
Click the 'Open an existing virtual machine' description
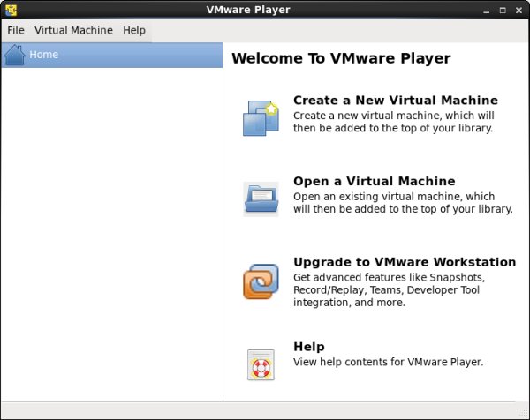tap(402, 203)
